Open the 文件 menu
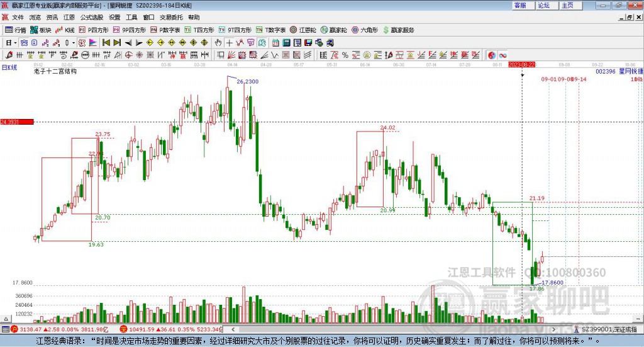Viewport: 644px width, 347px height. [18, 17]
